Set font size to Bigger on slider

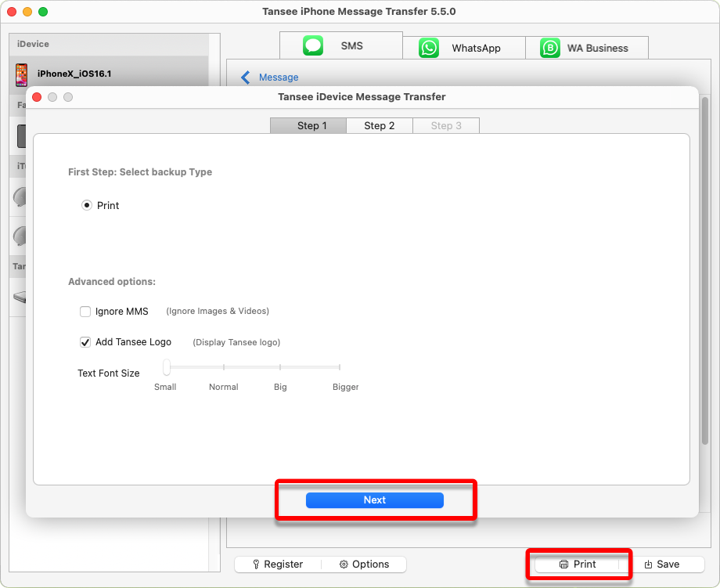340,367
